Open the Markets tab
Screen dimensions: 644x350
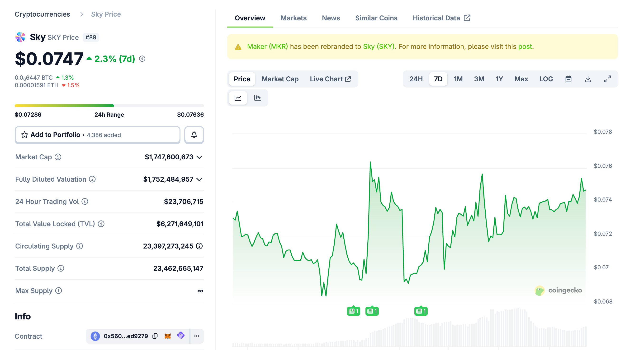[293, 18]
